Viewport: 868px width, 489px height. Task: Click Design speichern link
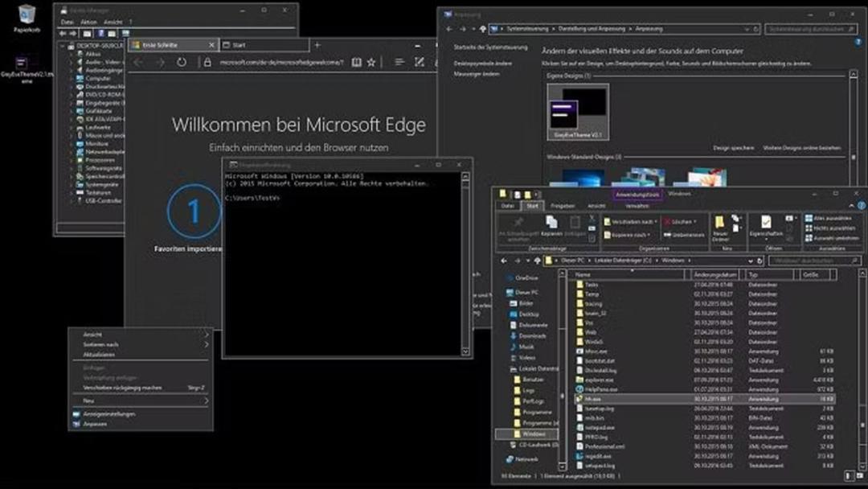coord(733,148)
